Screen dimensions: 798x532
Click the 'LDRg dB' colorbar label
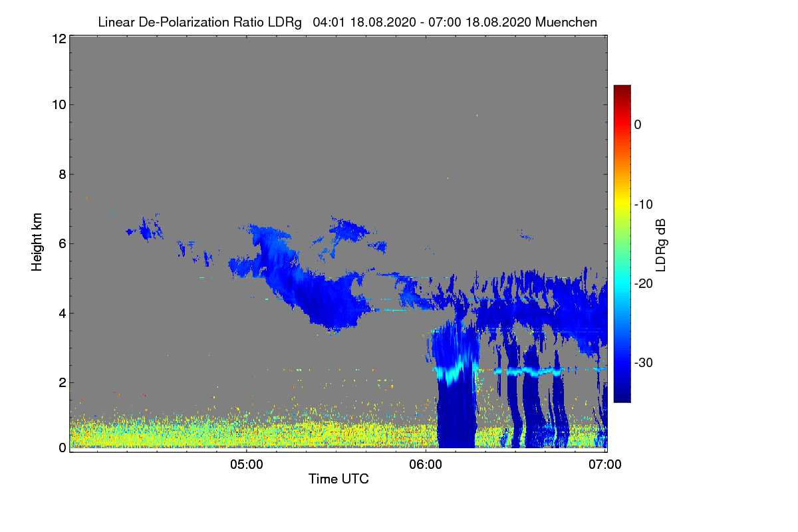point(661,244)
